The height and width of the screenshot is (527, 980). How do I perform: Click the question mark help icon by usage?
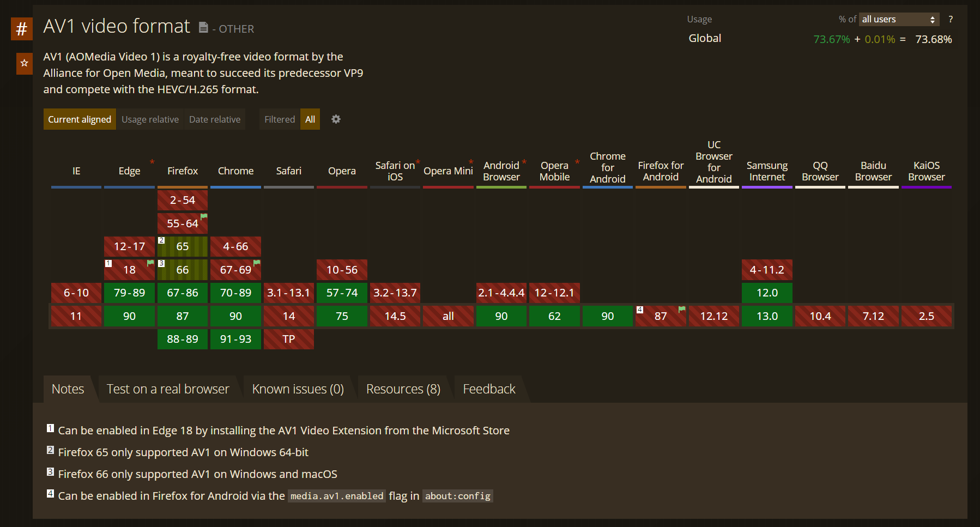point(951,19)
